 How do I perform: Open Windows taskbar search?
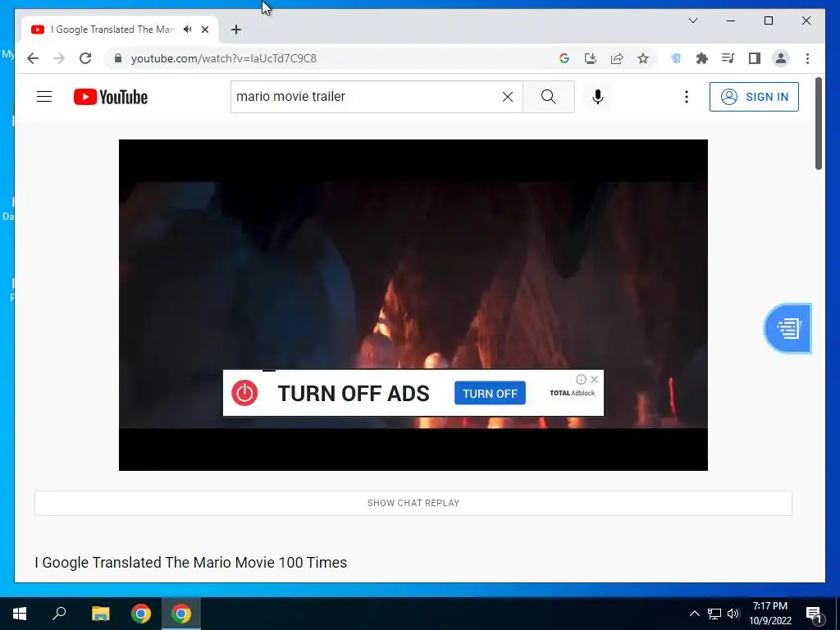[59, 614]
